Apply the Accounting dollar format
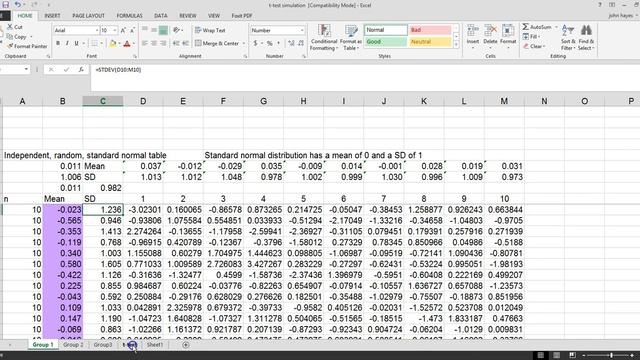Image resolution: width=640 pixels, height=360 pixels. point(256,43)
